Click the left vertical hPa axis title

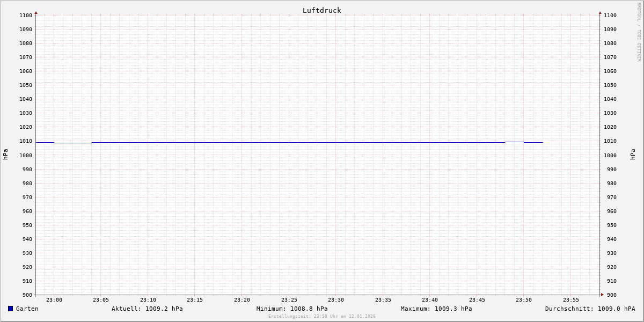point(5,155)
